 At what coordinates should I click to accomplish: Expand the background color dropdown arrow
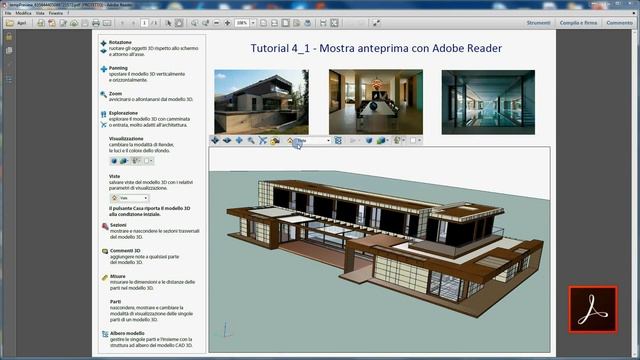[420, 140]
